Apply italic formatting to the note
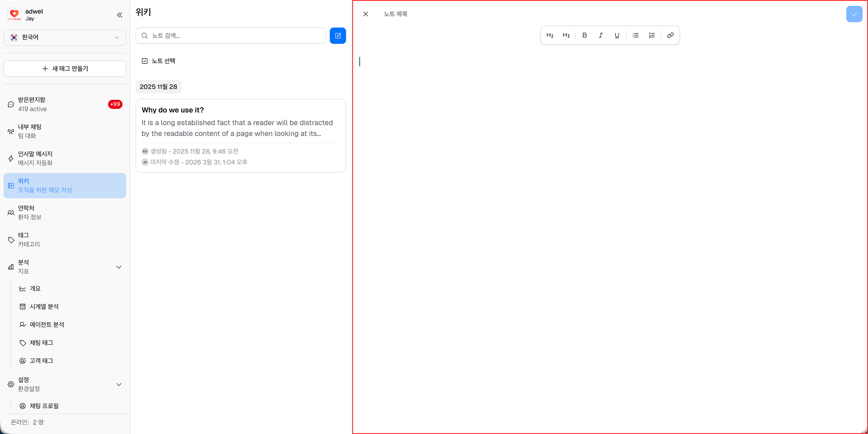This screenshot has width=868, height=434. [601, 35]
